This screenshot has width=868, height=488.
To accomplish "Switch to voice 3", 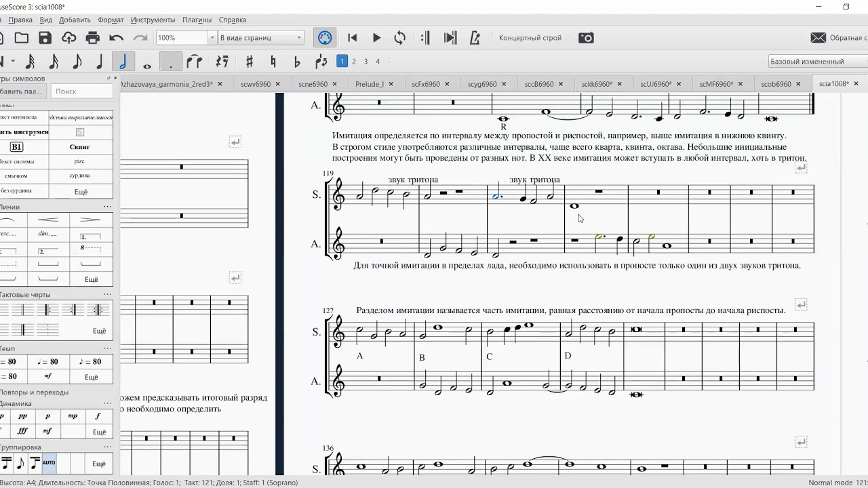I will pyautogui.click(x=366, y=61).
